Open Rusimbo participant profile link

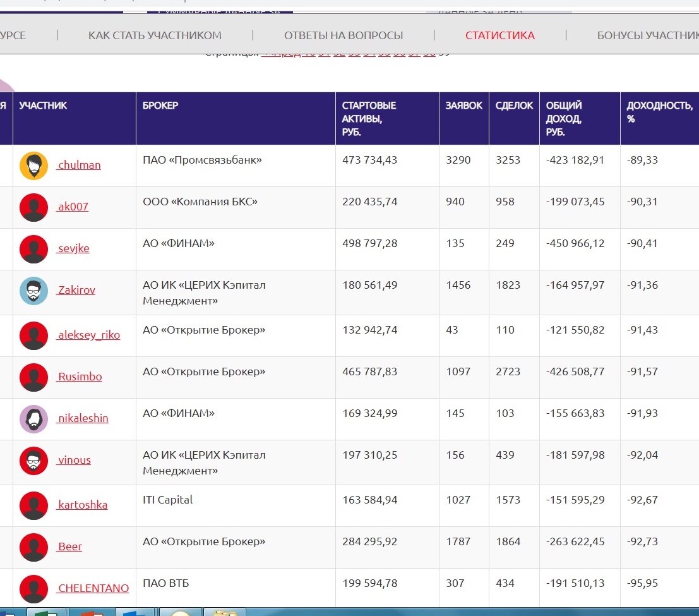pos(80,377)
